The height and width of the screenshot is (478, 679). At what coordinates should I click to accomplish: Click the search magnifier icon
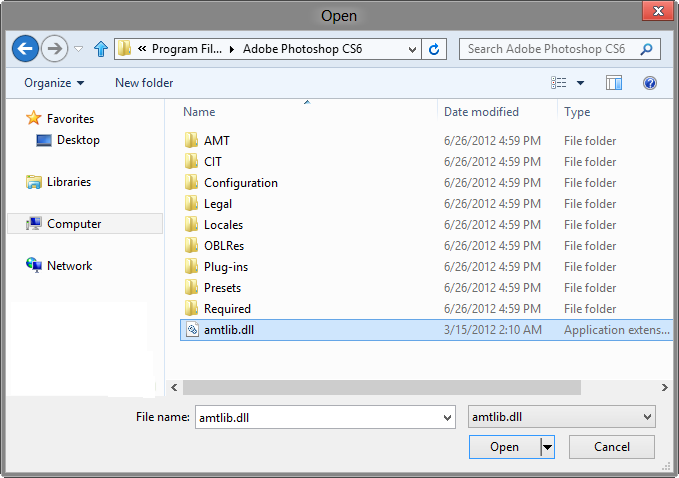(x=647, y=49)
